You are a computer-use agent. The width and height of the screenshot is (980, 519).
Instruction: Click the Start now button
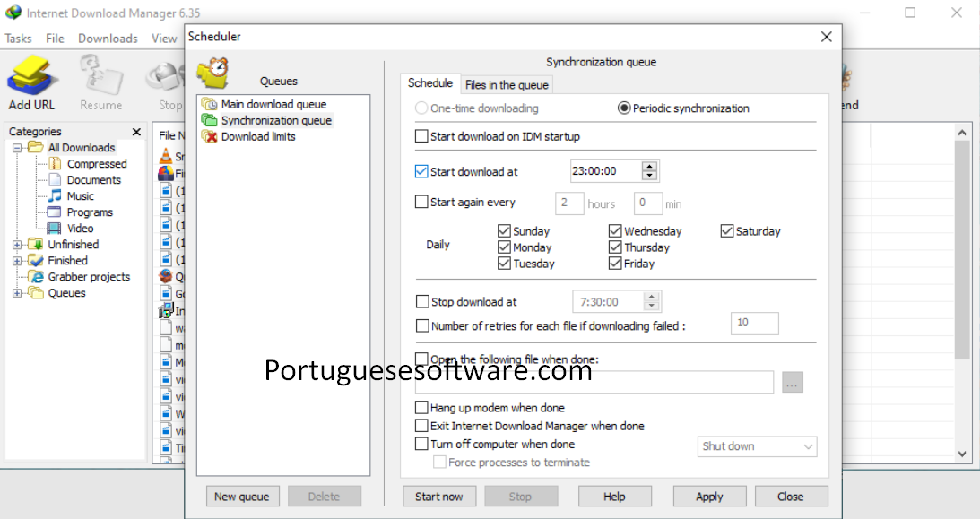pos(439,496)
